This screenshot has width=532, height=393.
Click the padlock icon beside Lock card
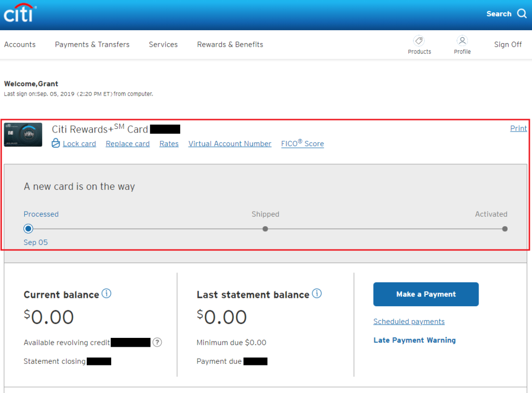(x=56, y=143)
